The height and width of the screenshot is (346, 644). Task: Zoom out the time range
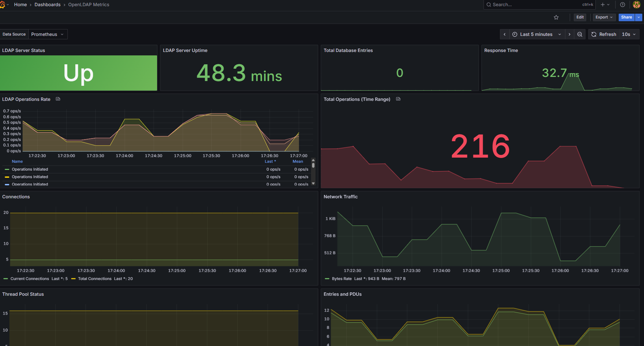(x=580, y=35)
